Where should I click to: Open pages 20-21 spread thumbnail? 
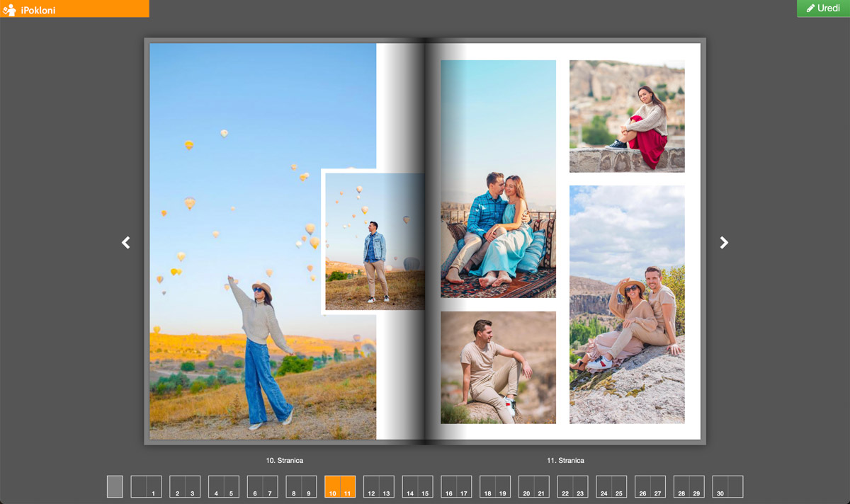(x=533, y=486)
